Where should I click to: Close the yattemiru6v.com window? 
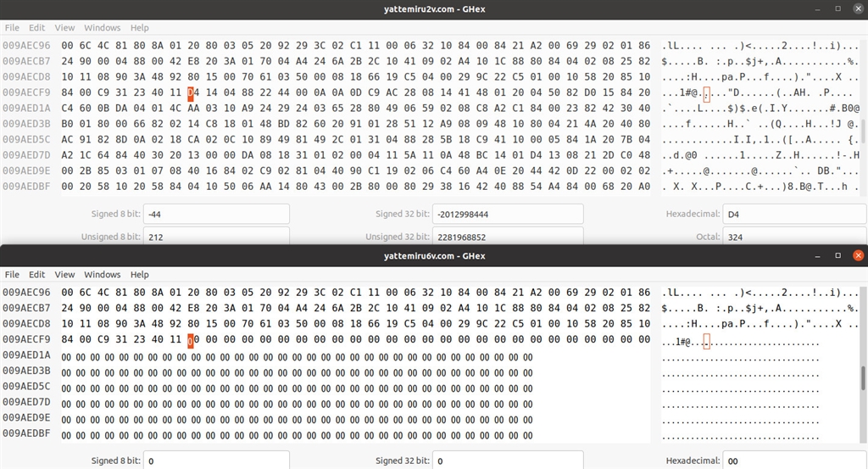[x=858, y=255]
